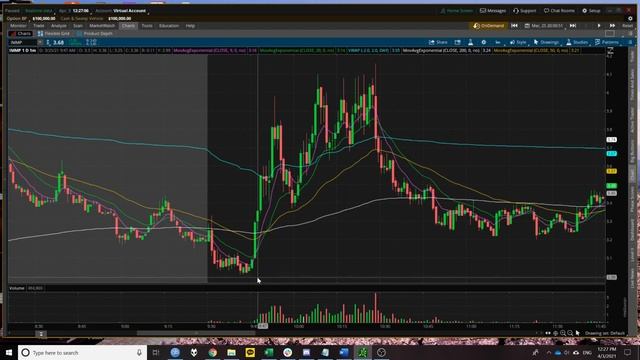Open Chrome from the taskbar

click(x=213, y=352)
